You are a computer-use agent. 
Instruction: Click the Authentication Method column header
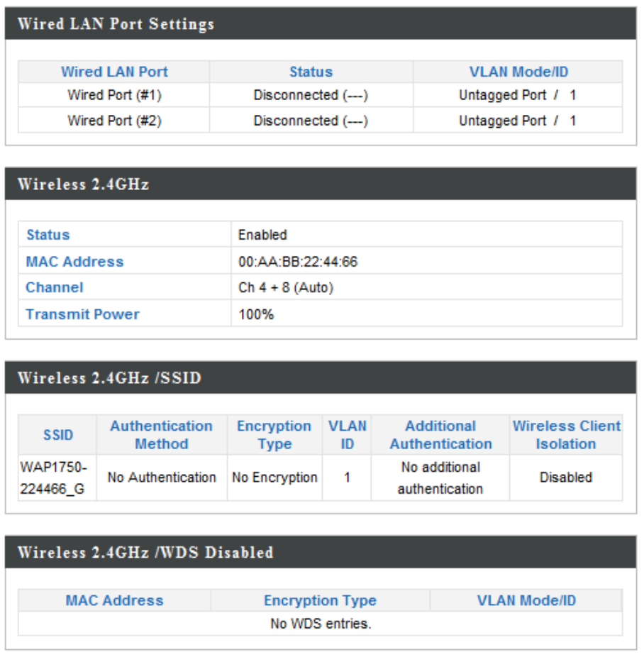point(161,435)
